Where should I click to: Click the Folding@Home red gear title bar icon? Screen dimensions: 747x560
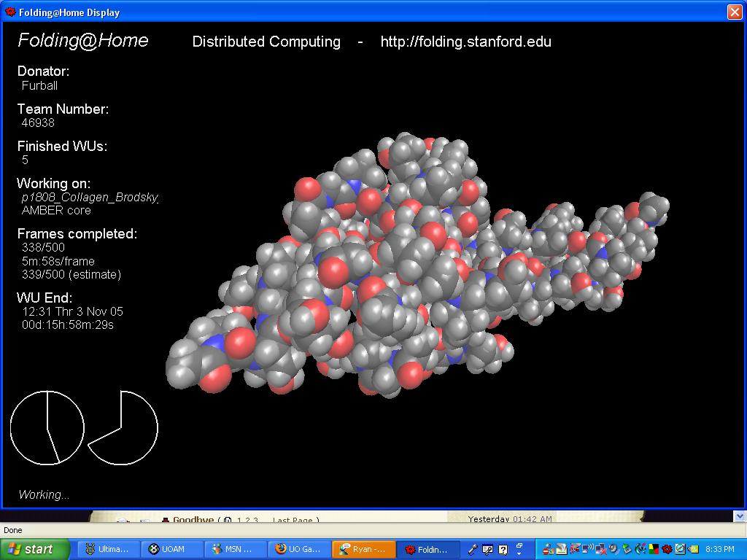9,12
